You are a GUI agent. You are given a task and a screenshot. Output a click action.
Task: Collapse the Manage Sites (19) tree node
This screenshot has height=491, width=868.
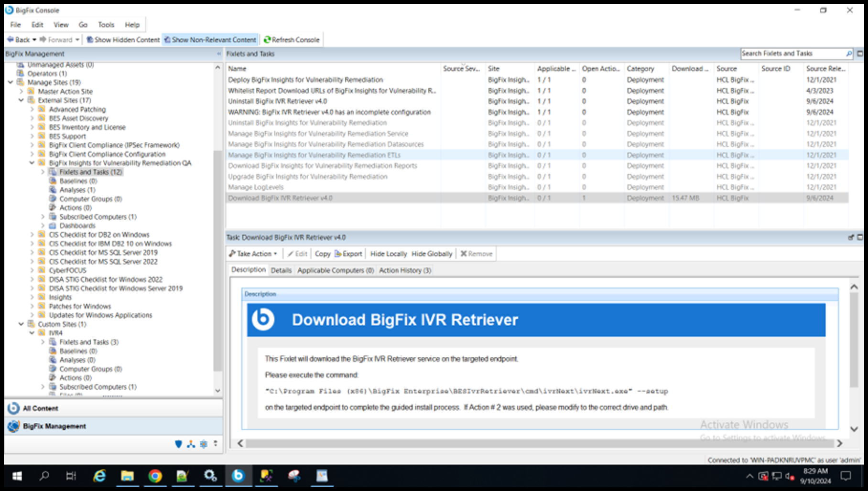[x=11, y=83]
